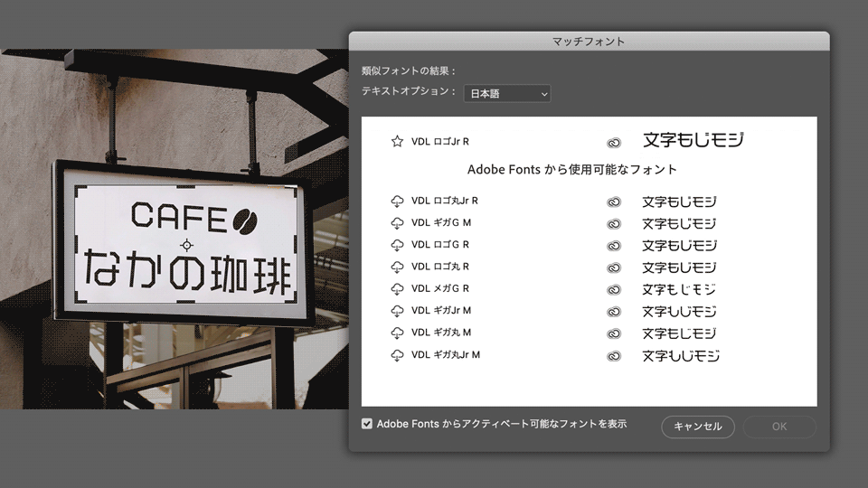Activate VDL ギガ丸 M via cloud download icon
This screenshot has height=488, width=868.
click(x=397, y=333)
